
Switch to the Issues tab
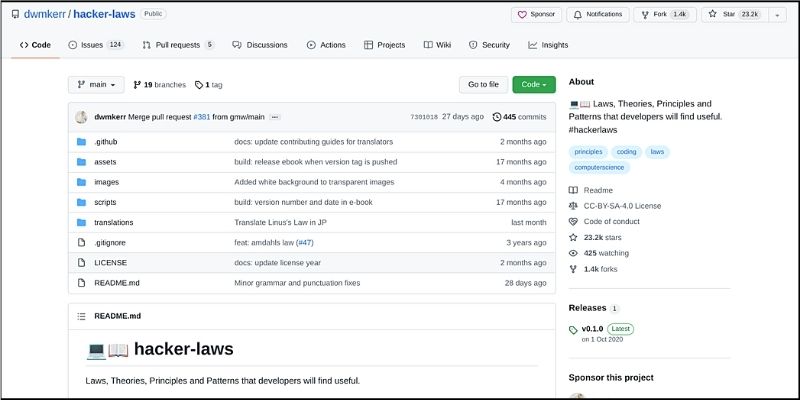click(95, 45)
